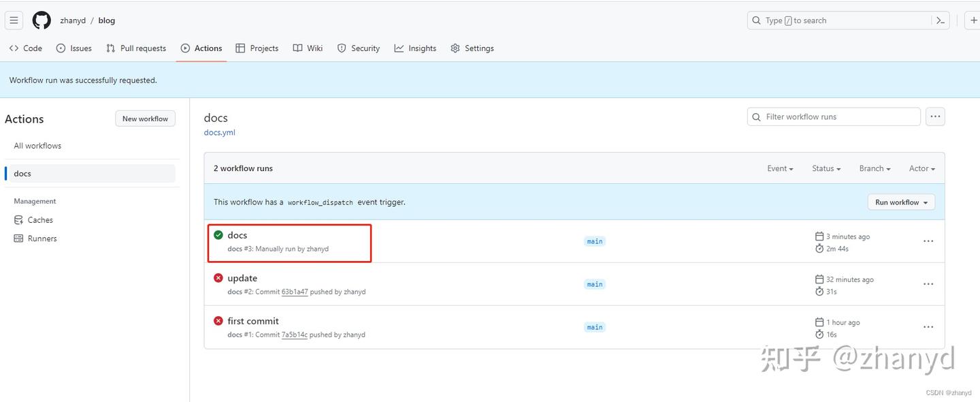
Task: Open the Runners management panel
Action: (x=42, y=238)
